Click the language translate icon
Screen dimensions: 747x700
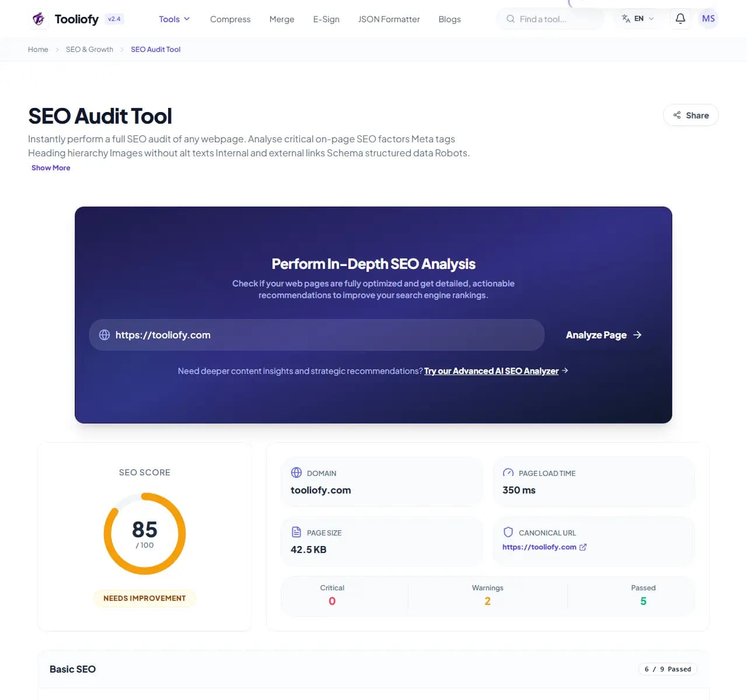(x=626, y=19)
